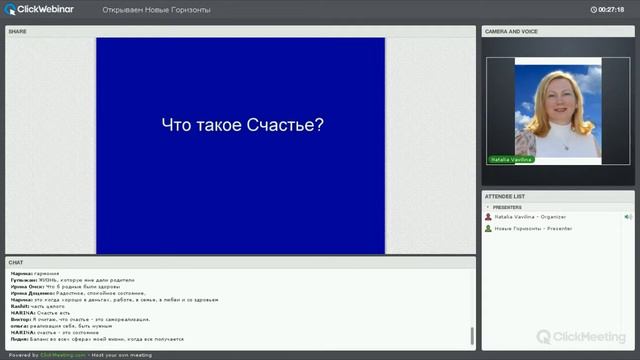
Task: Select Natalia Vavilina - Organizer row
Action: (558, 217)
